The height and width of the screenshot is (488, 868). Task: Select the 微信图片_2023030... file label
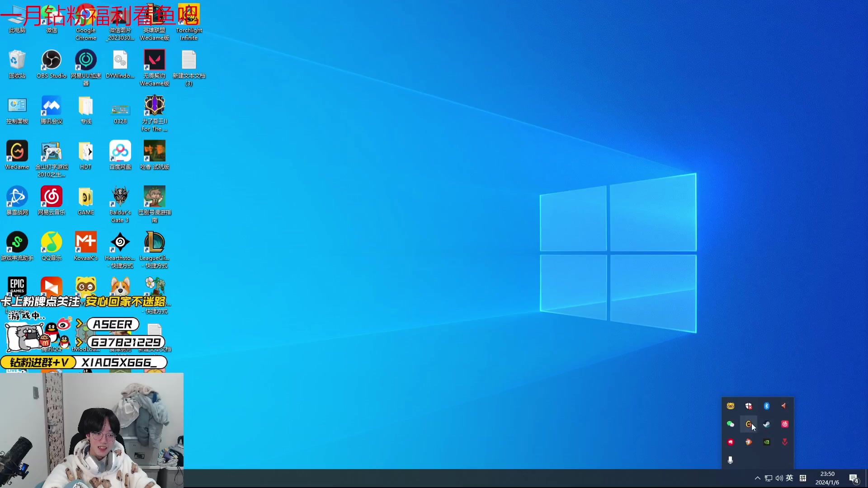120,34
